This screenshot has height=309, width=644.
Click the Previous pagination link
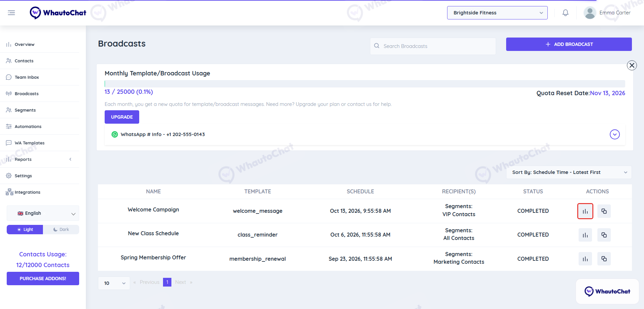150,282
